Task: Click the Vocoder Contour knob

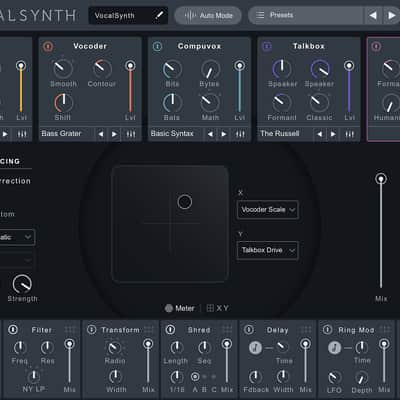Action: [x=102, y=69]
